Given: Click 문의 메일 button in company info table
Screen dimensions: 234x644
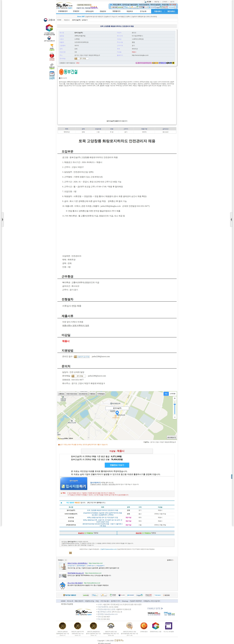Looking at the screenshot, I should (82, 58).
